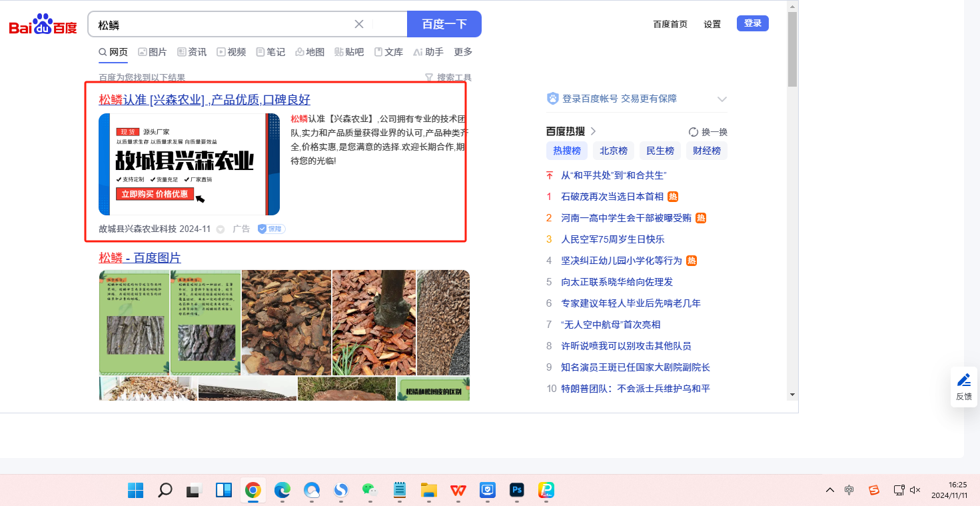Toggle the muted volume icon in system tray
This screenshot has width=980, height=506.
[x=915, y=490]
